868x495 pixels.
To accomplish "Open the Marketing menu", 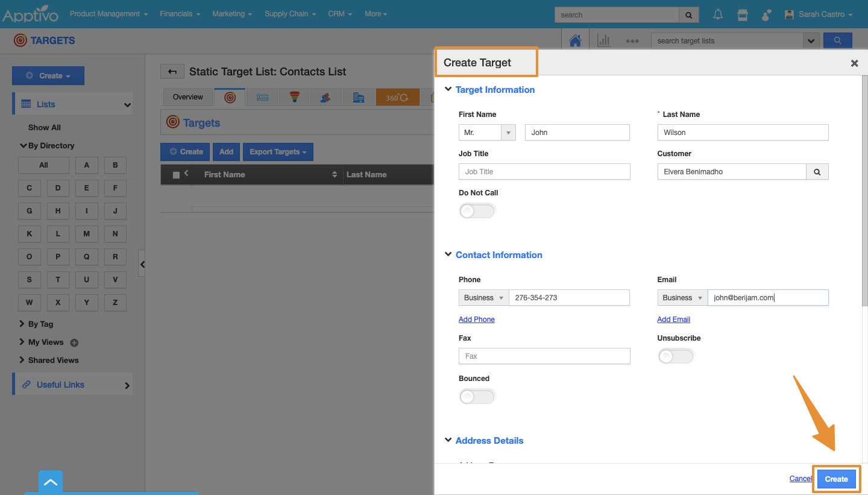I will [x=232, y=14].
